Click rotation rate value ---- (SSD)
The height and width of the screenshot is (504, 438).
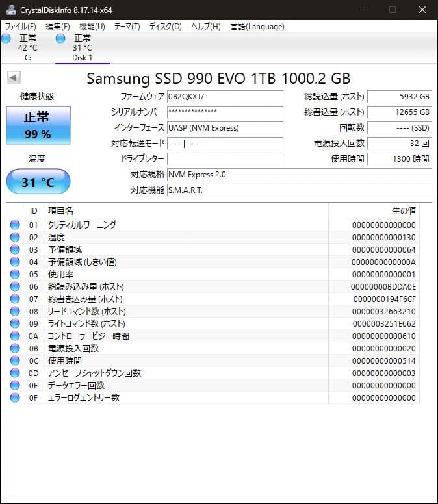pos(400,127)
